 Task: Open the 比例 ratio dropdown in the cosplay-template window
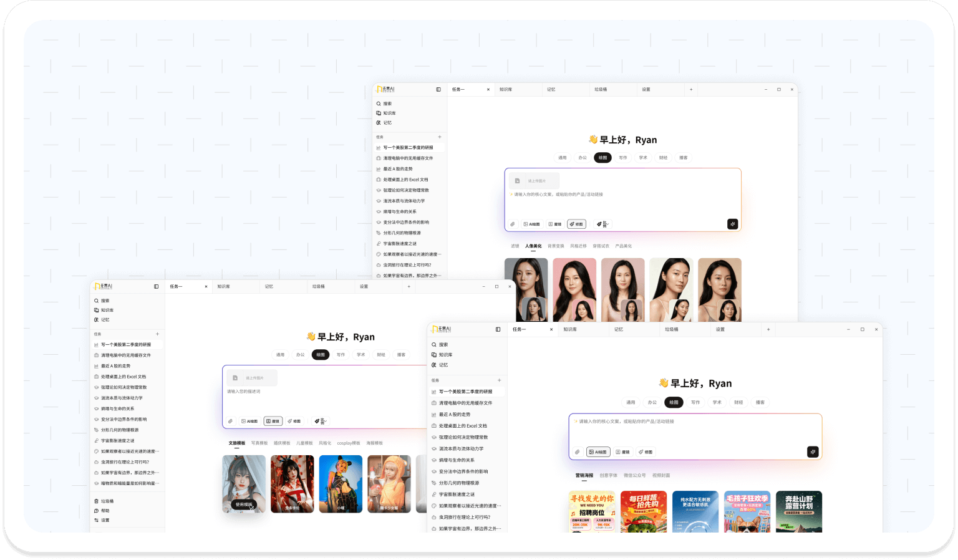[x=320, y=422]
